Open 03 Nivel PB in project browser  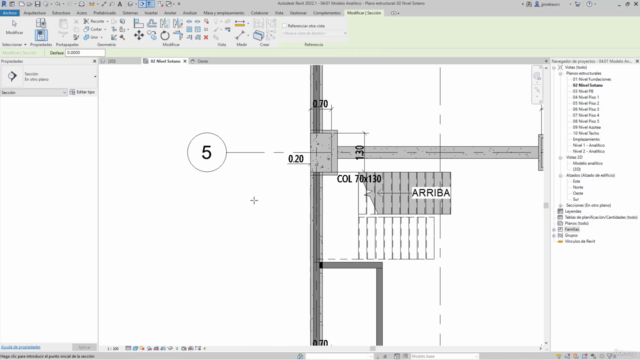582,91
